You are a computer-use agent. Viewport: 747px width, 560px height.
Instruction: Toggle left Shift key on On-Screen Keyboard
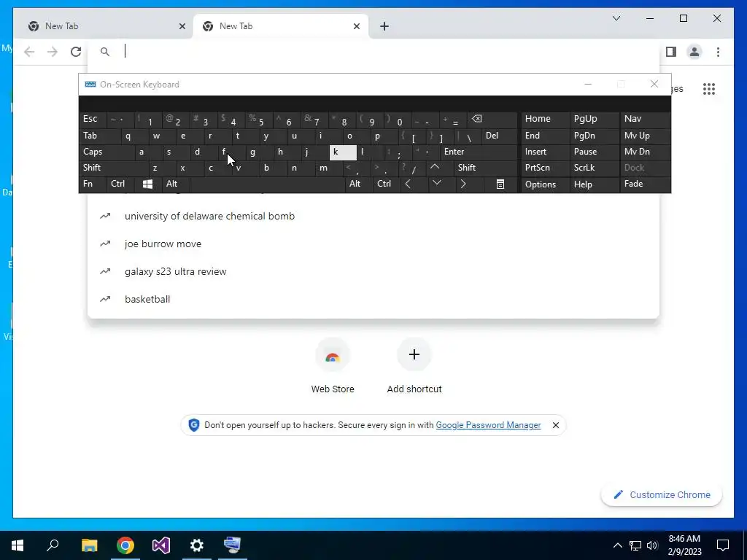[x=113, y=168]
